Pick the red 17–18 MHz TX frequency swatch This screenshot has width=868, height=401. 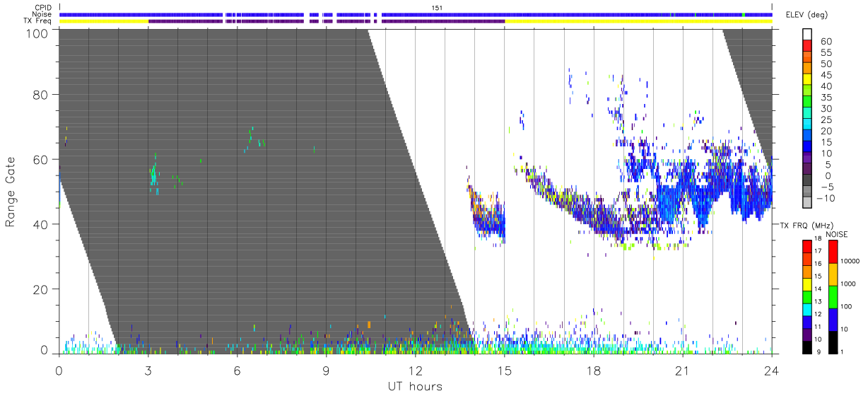807,246
